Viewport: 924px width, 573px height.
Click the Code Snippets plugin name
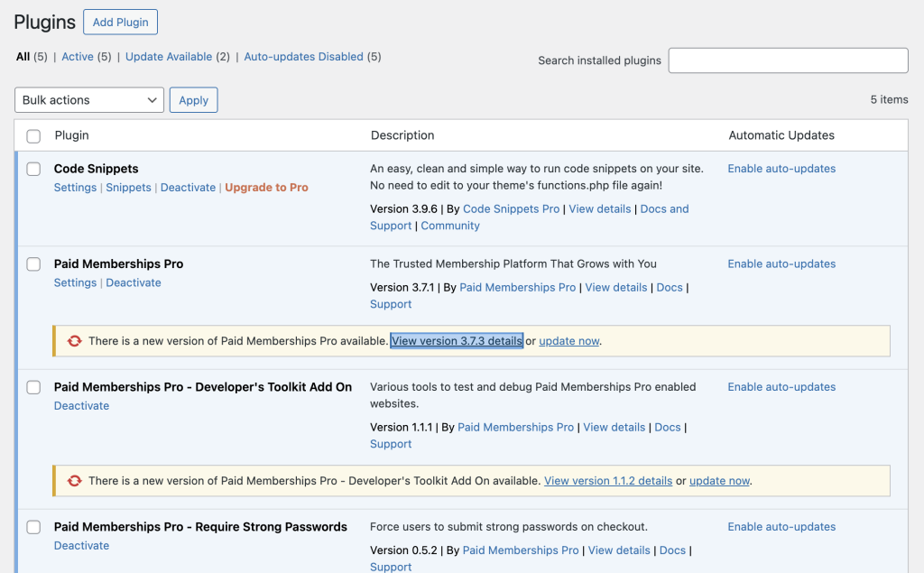click(x=96, y=169)
